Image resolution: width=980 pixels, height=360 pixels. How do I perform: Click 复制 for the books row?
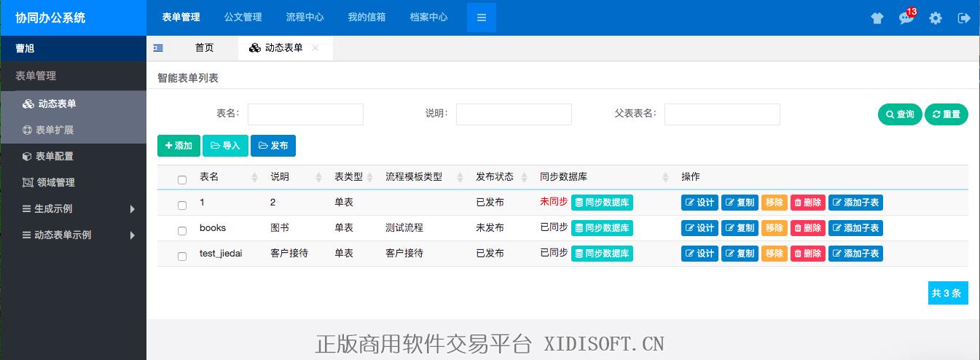pos(740,228)
